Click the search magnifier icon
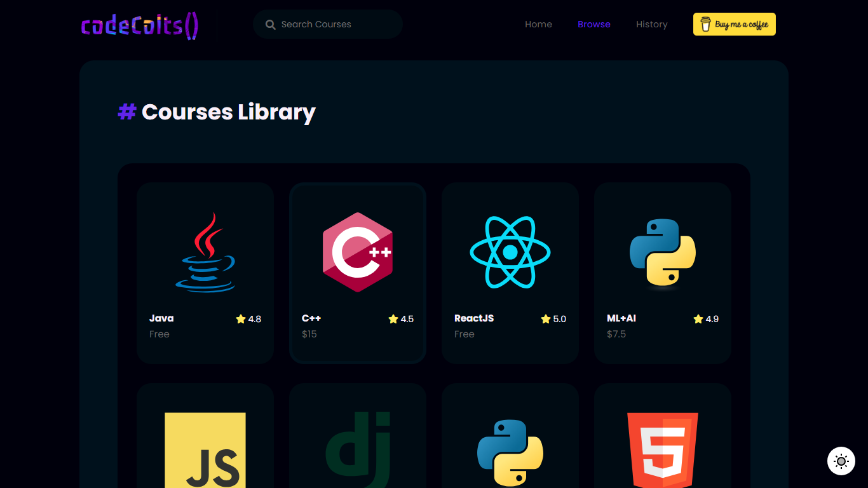 270,25
